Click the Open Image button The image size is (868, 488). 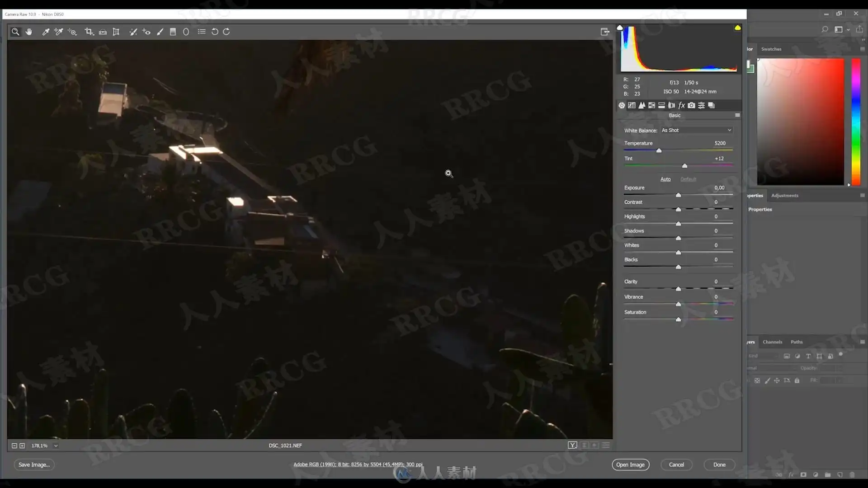[630, 465]
